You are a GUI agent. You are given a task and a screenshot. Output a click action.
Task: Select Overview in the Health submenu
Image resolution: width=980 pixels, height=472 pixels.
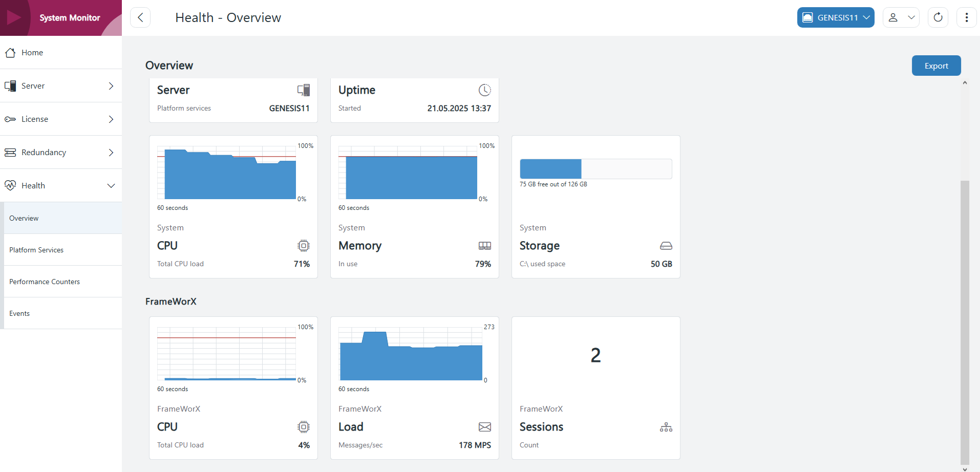[63, 218]
